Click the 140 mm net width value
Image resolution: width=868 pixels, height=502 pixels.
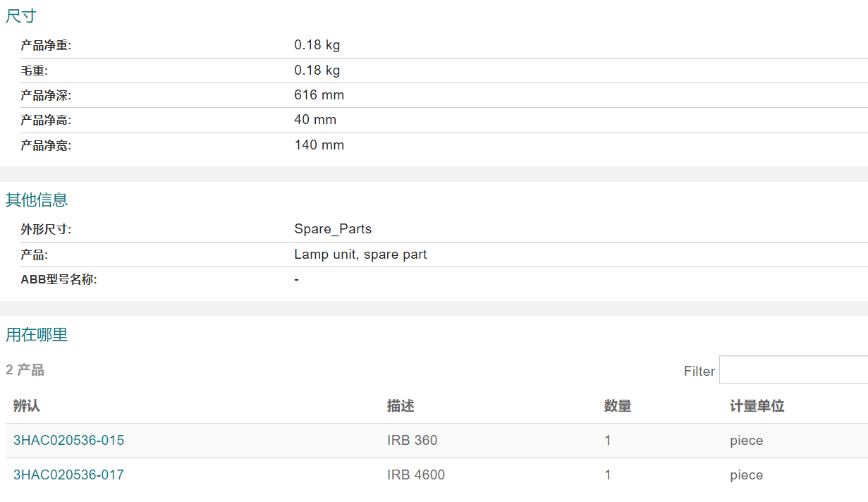point(319,145)
